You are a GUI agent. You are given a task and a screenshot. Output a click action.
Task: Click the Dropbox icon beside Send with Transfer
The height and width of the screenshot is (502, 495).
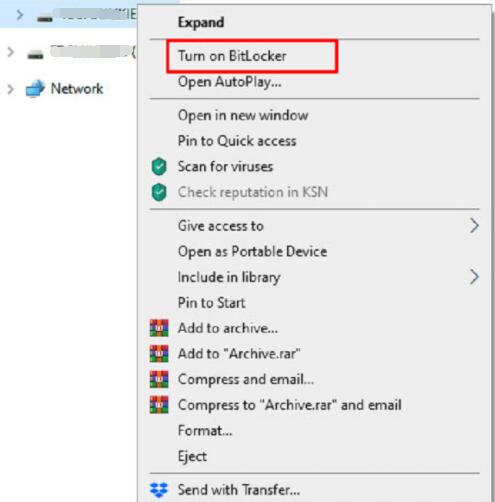pos(159,490)
